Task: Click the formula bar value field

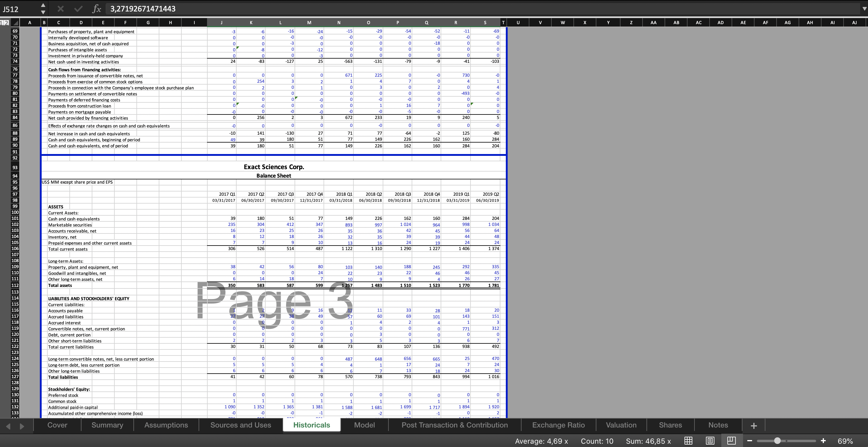Action: 482,9
